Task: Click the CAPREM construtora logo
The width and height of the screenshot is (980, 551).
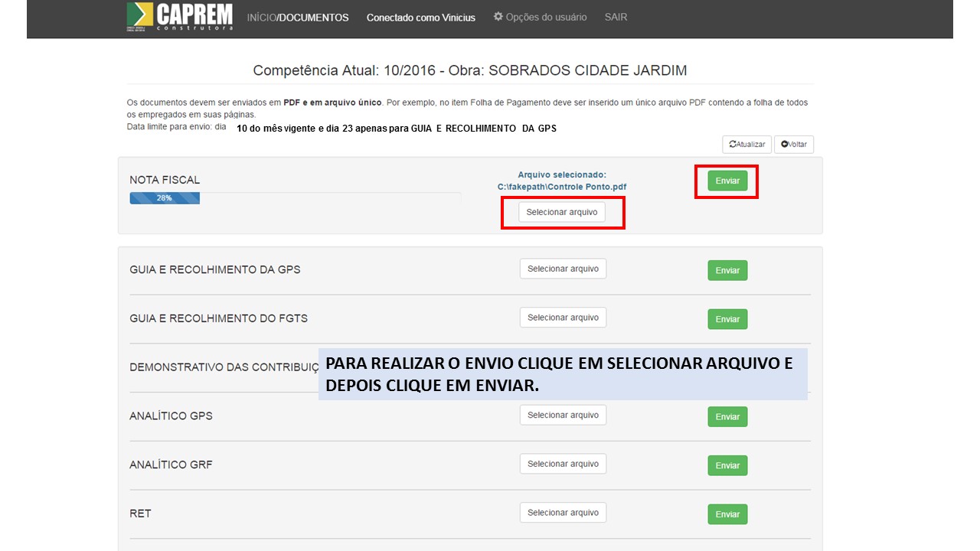Action: (179, 17)
